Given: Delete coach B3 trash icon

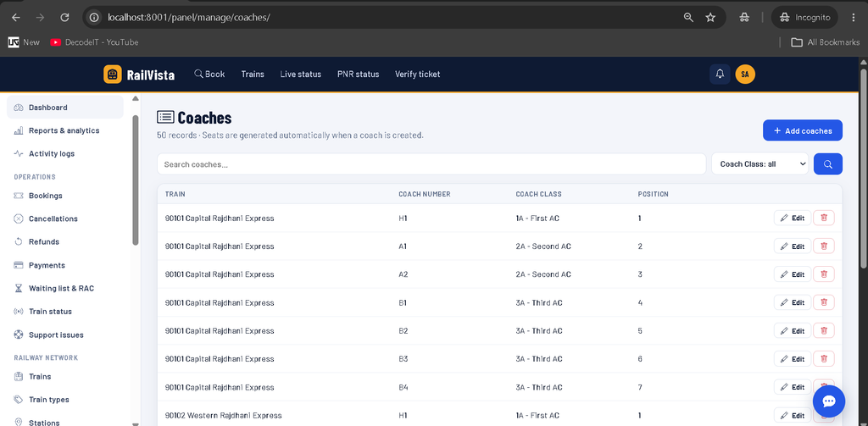Looking at the screenshot, I should tap(824, 358).
